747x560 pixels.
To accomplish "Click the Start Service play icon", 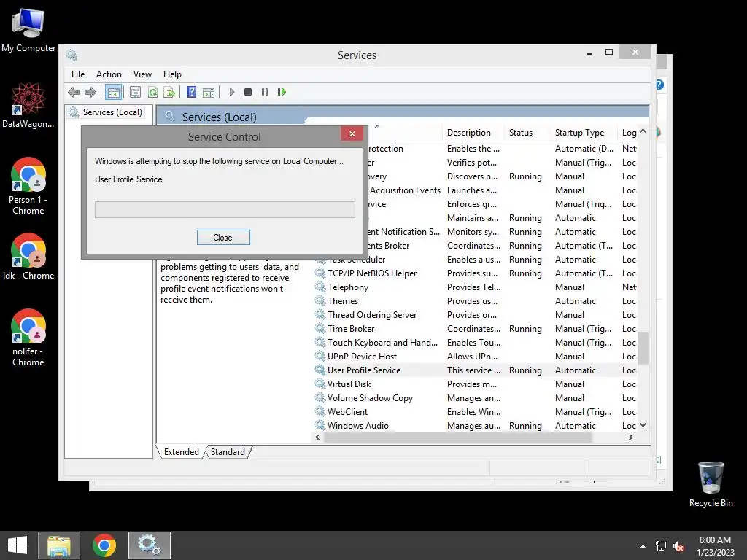I will click(231, 92).
